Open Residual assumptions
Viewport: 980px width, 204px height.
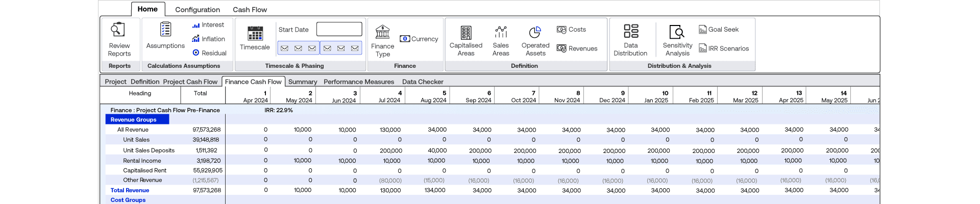tap(209, 53)
